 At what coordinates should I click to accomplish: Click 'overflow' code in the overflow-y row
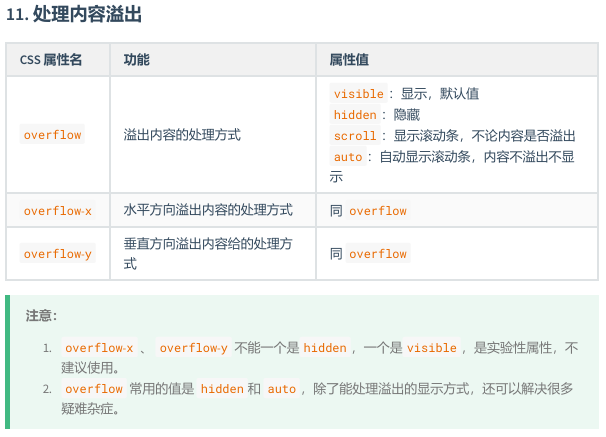(378, 253)
